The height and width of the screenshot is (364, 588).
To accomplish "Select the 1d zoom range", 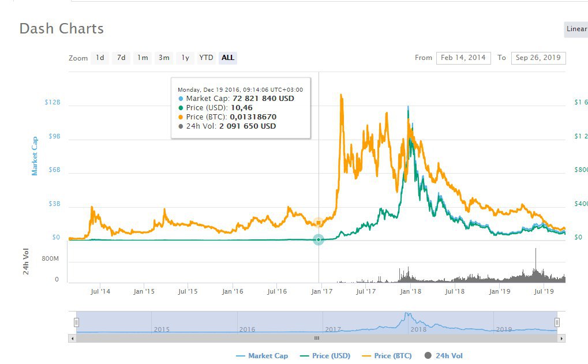I will (x=100, y=58).
